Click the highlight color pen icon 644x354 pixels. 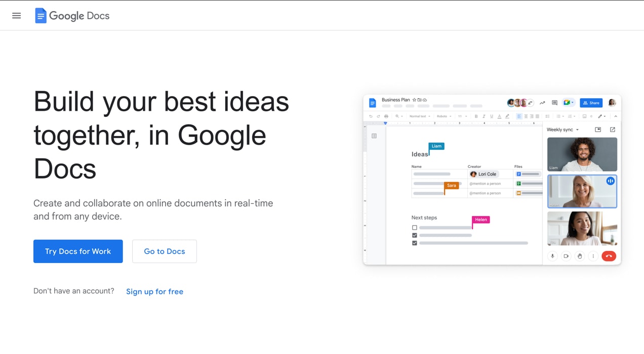[x=507, y=116]
